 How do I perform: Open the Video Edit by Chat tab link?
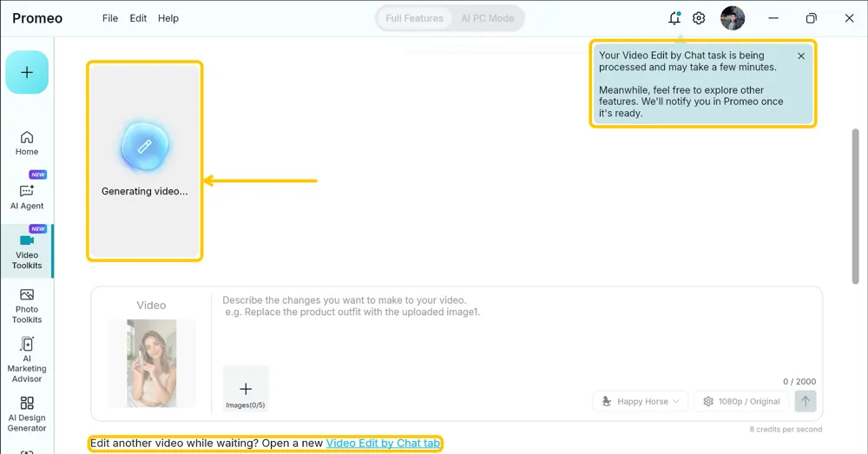coord(383,443)
